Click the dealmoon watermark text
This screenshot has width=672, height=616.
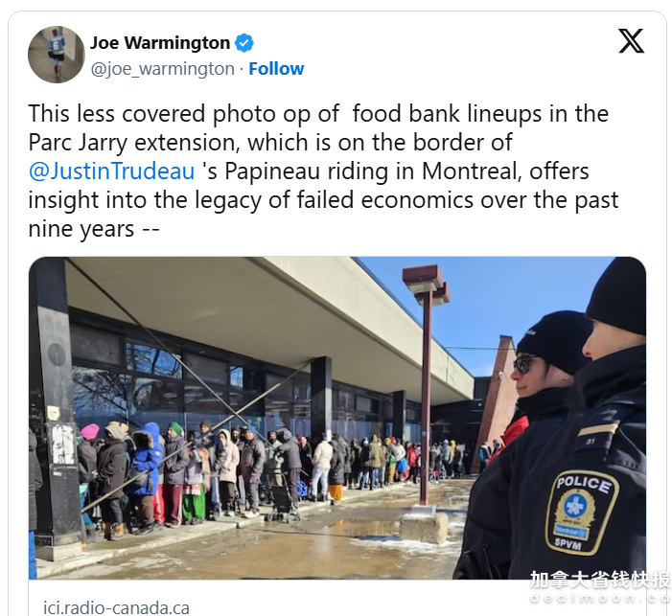[x=600, y=598]
